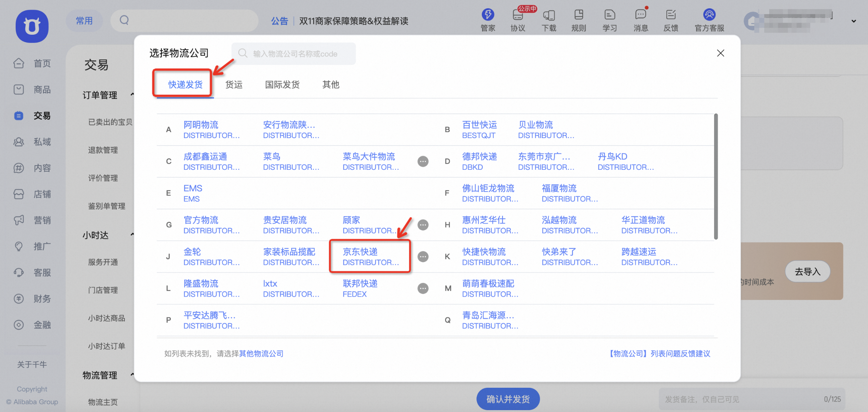868x412 pixels.
Task: Switch to the 国际发货 tab
Action: click(282, 84)
